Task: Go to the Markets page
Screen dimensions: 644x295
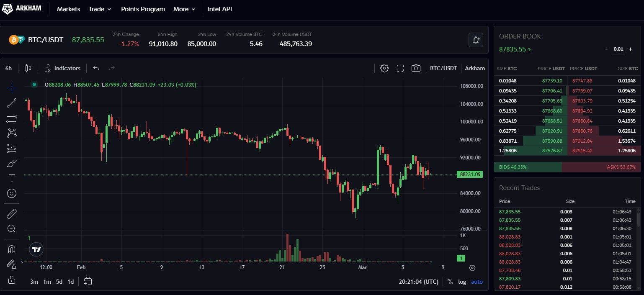Action: 68,9
